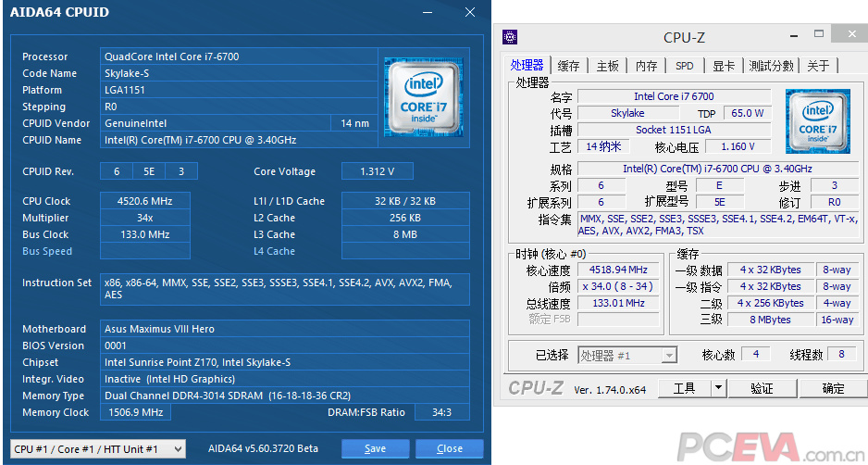The image size is (868, 465).
Task: Click the Bus Speed link label in AIDA64
Action: (47, 251)
